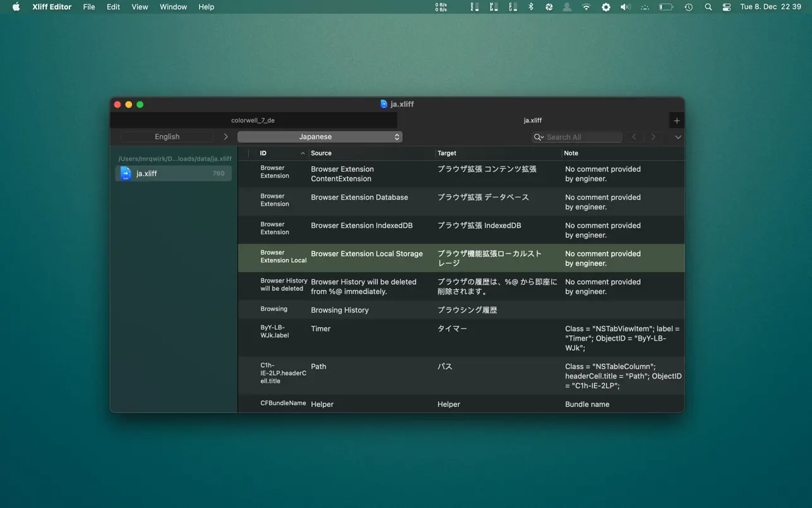Go to previous search result arrow
The width and height of the screenshot is (812, 508).
pyautogui.click(x=634, y=137)
